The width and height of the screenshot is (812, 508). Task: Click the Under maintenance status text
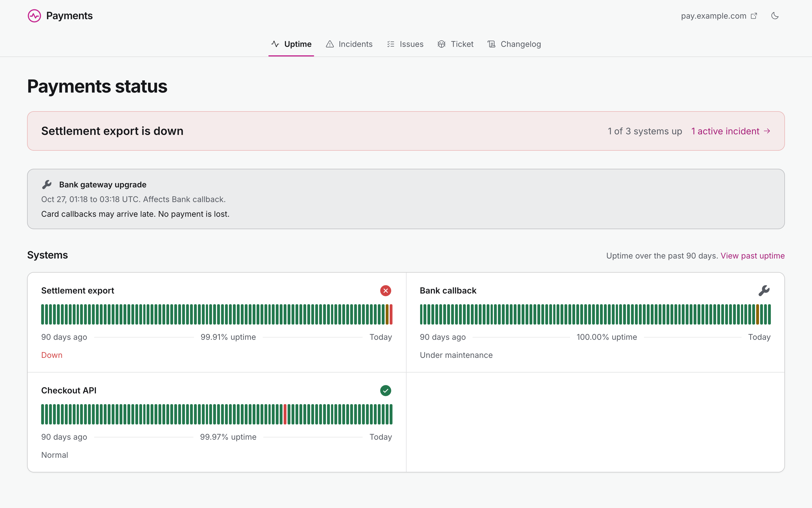pos(456,355)
